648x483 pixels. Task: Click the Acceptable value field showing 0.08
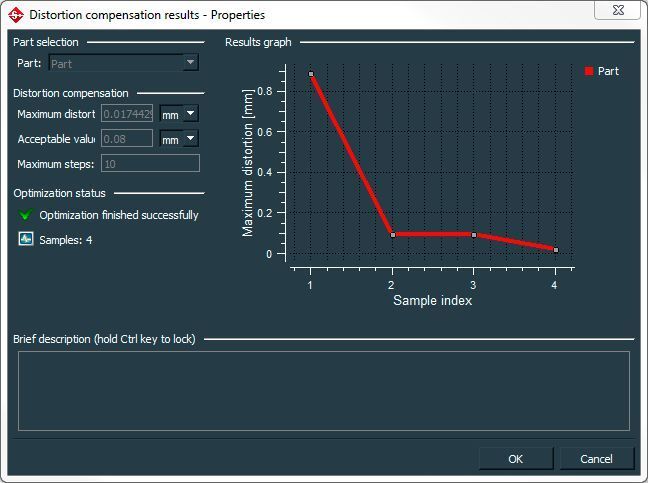[127, 138]
